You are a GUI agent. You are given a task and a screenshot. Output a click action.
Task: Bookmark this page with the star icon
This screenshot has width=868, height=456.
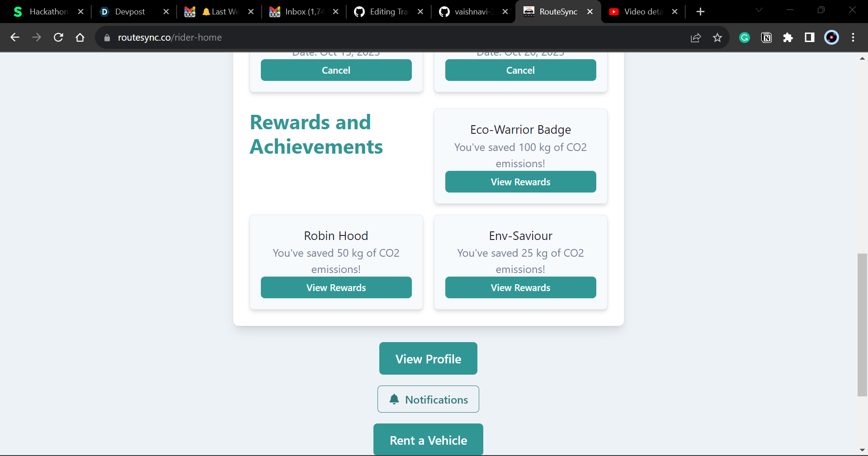tap(717, 38)
